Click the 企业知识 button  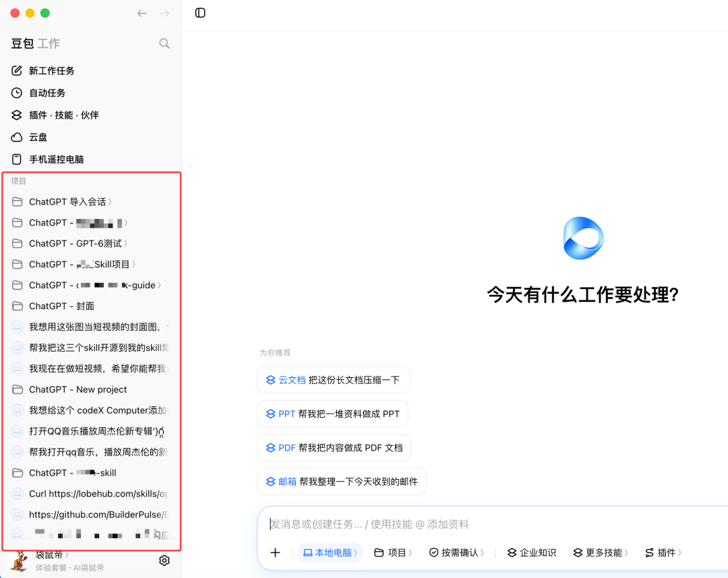click(532, 552)
